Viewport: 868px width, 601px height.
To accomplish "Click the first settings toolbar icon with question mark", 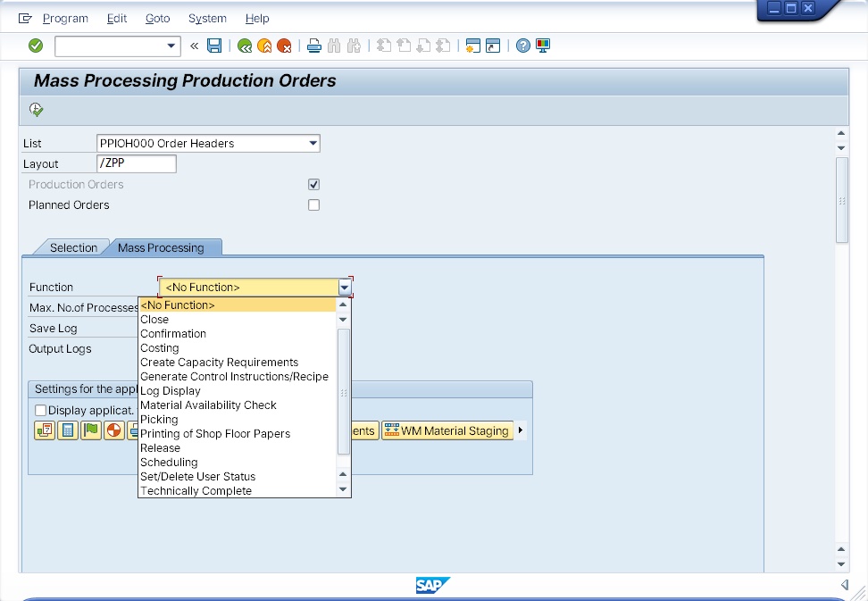I will click(45, 430).
